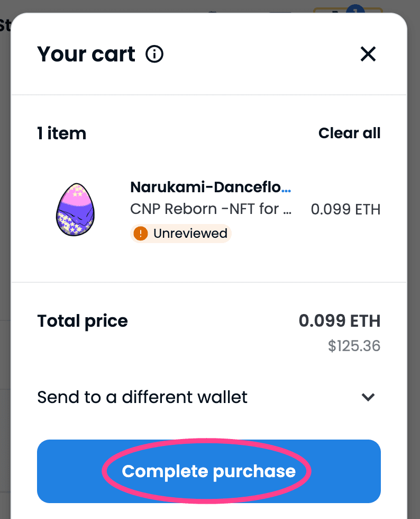Click the blue cart count badge
Viewport: 420px width, 519px height.
point(355,10)
